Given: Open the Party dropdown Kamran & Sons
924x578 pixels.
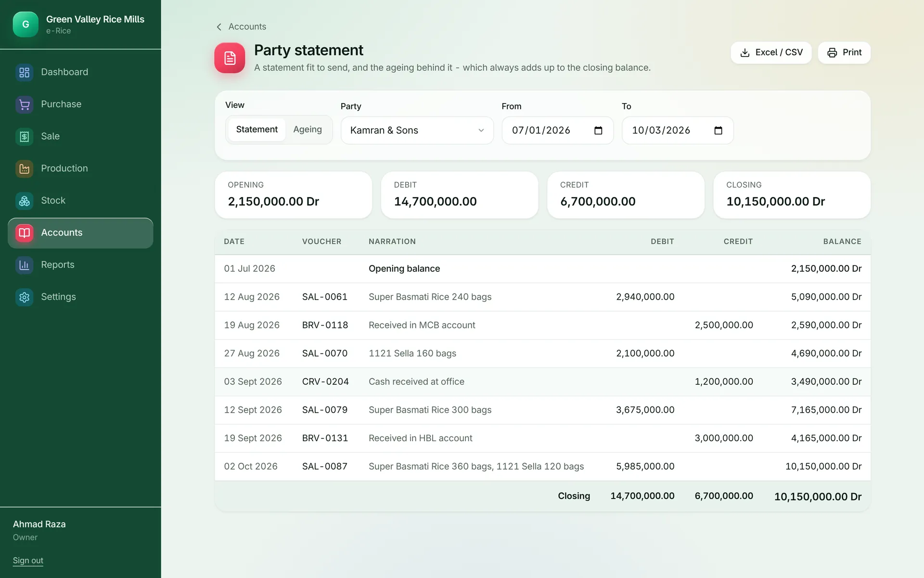Looking at the screenshot, I should [x=417, y=131].
